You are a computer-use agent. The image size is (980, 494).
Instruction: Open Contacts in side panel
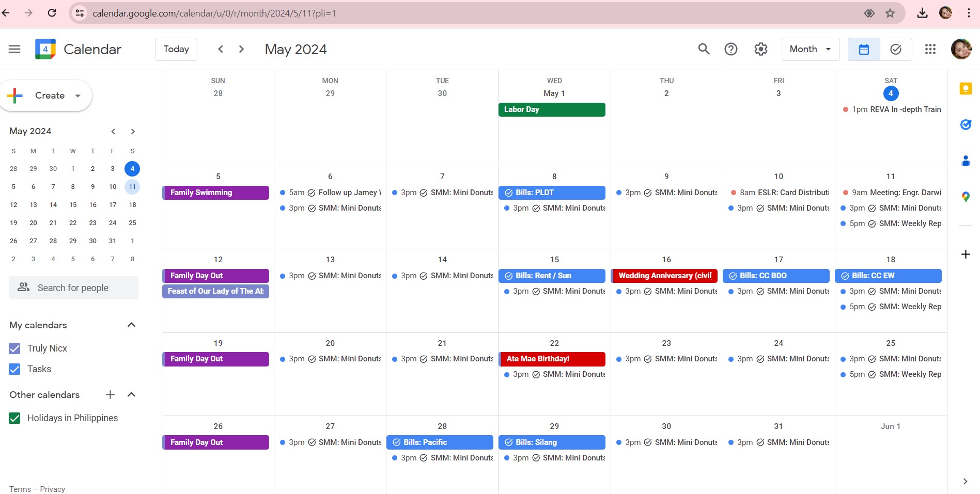click(966, 161)
